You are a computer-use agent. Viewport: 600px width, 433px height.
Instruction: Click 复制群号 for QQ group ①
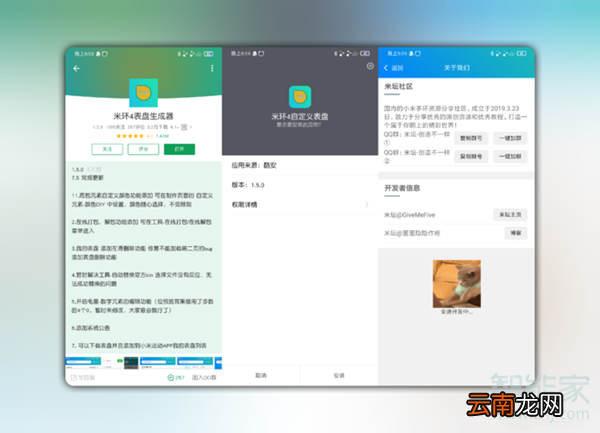coord(471,138)
